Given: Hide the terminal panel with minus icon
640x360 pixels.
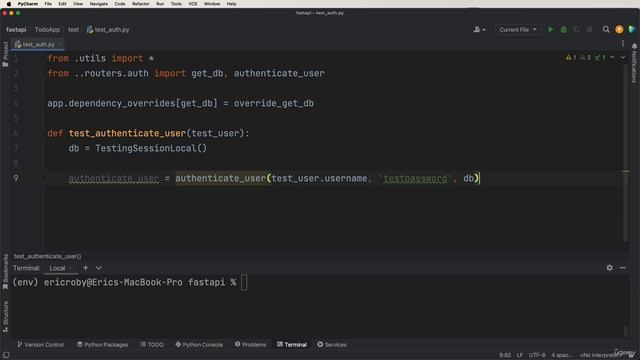Looking at the screenshot, I should pos(623,268).
